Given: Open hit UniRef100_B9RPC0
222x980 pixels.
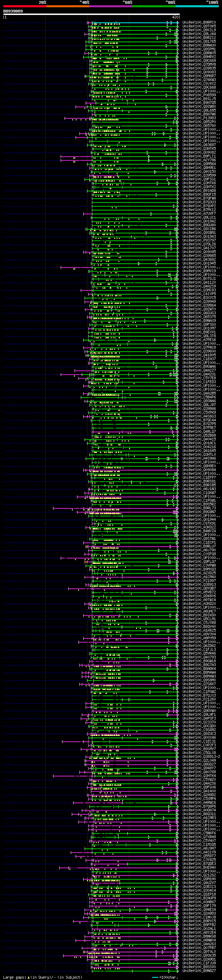Looking at the screenshot, I should coord(199,23).
